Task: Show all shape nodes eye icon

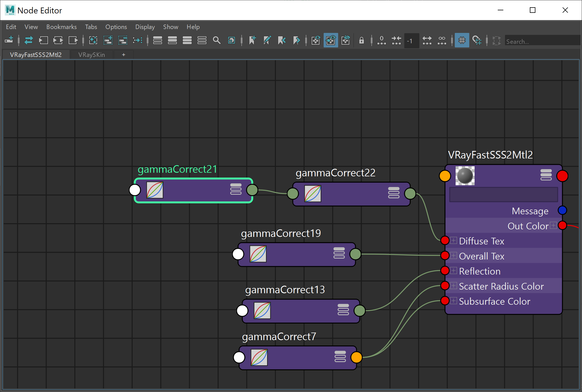Action: 316,40
